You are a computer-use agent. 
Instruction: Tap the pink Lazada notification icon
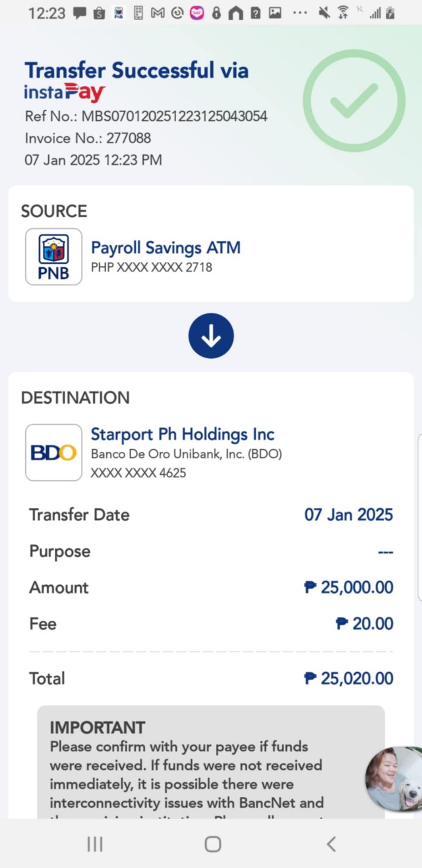click(x=196, y=12)
